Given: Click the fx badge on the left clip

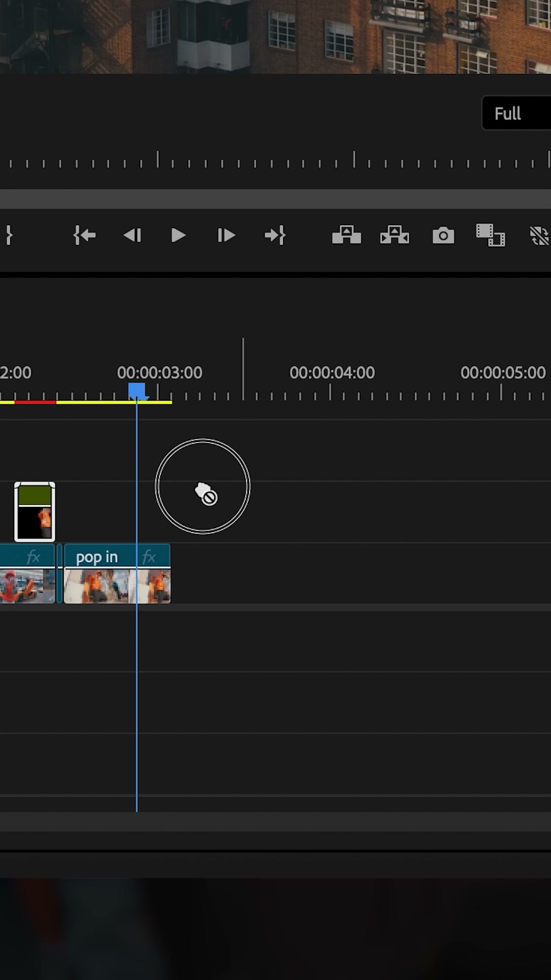Looking at the screenshot, I should tap(33, 556).
